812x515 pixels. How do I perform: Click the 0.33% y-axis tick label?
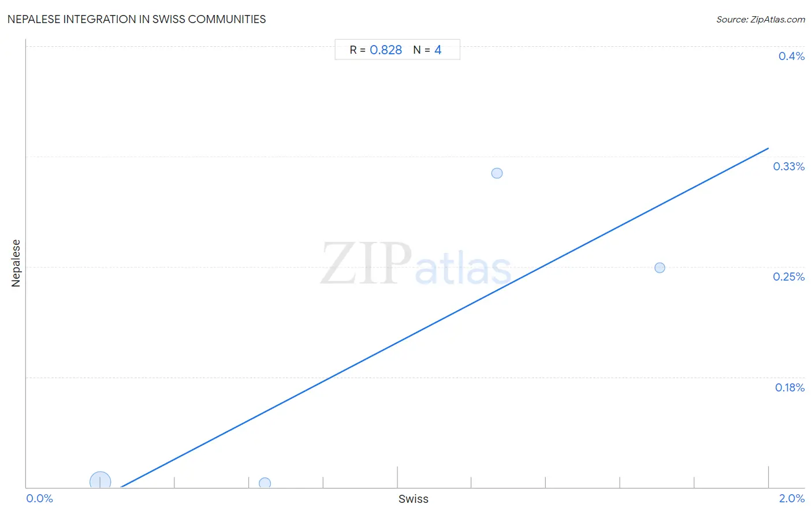tap(789, 166)
